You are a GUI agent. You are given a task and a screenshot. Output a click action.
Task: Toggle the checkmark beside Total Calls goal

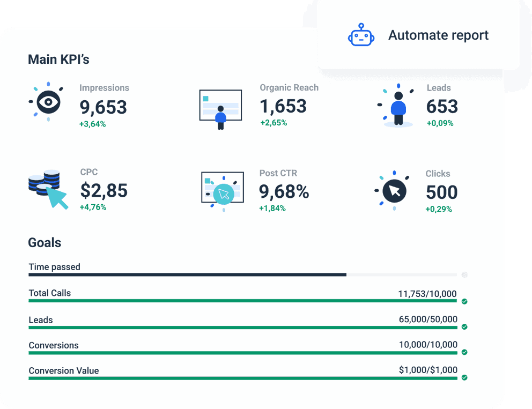pos(464,302)
